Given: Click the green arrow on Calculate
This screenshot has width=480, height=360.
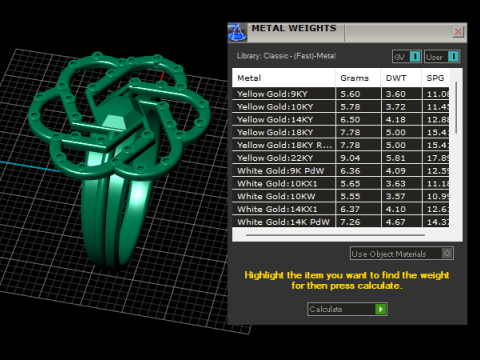Looking at the screenshot, I should [x=380, y=309].
